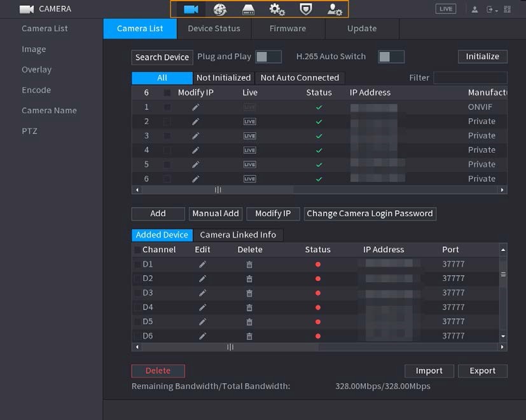Screen dimensions: 526x420
Task: Open the Account user-settings icon in toolbar
Action: pos(335,10)
